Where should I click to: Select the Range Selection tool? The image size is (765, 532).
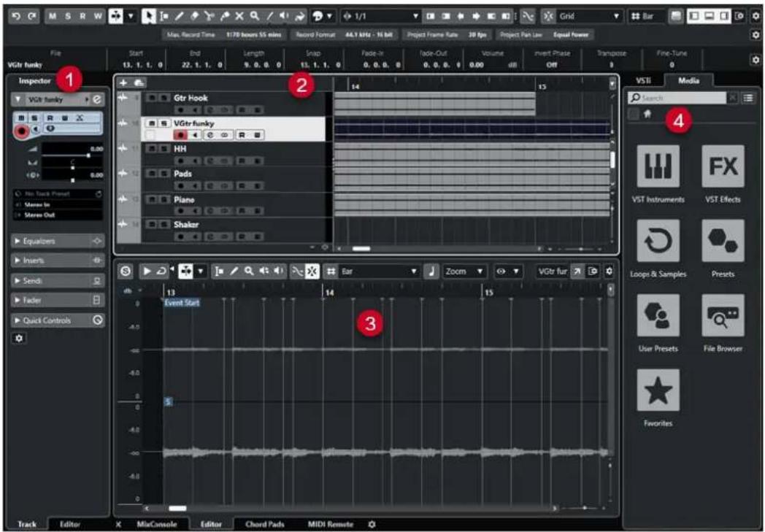pyautogui.click(x=164, y=16)
